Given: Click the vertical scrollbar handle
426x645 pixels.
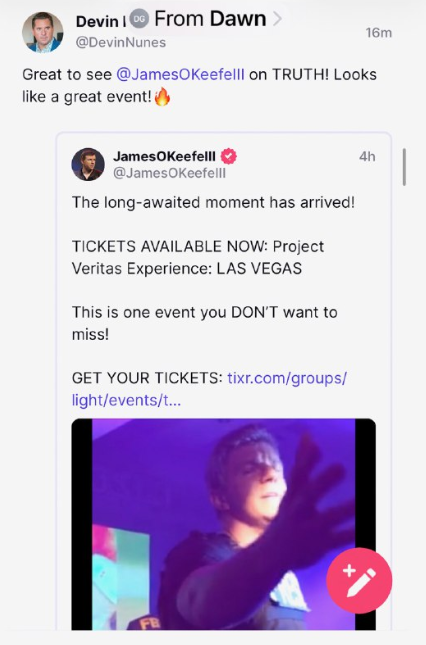Looking at the screenshot, I should [404, 167].
